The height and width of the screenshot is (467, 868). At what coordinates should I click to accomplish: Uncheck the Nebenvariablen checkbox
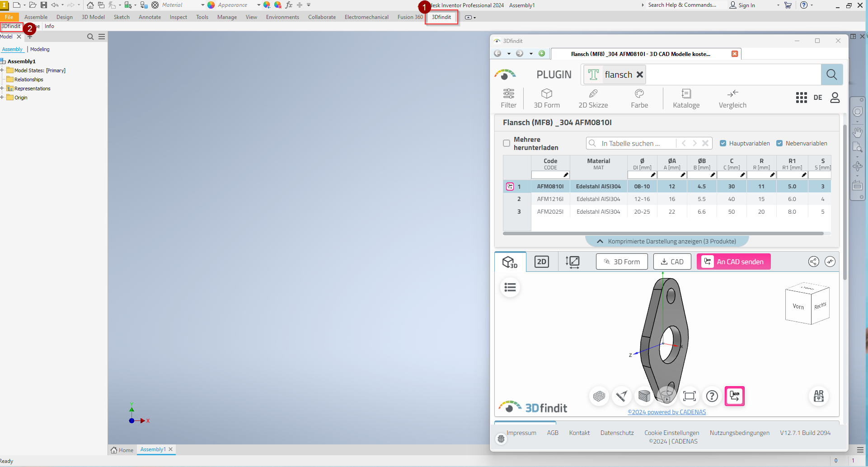(x=779, y=143)
